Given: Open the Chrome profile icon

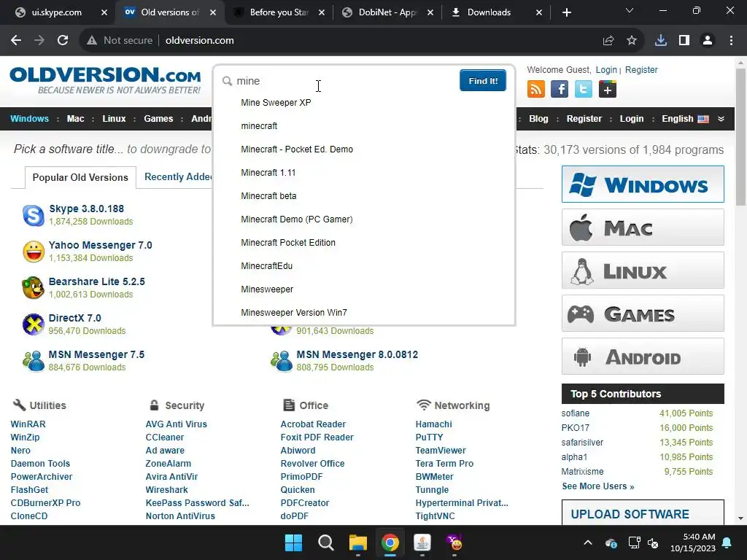Looking at the screenshot, I should pos(708,41).
